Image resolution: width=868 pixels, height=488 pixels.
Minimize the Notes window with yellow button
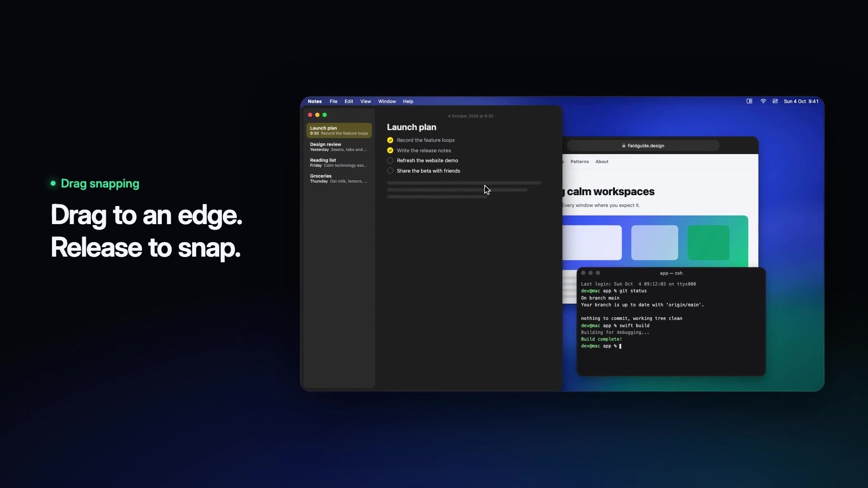[x=317, y=115]
